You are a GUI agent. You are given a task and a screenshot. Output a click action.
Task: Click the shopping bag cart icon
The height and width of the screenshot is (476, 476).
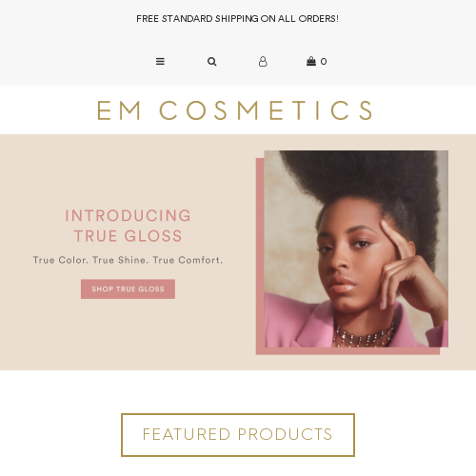[311, 61]
